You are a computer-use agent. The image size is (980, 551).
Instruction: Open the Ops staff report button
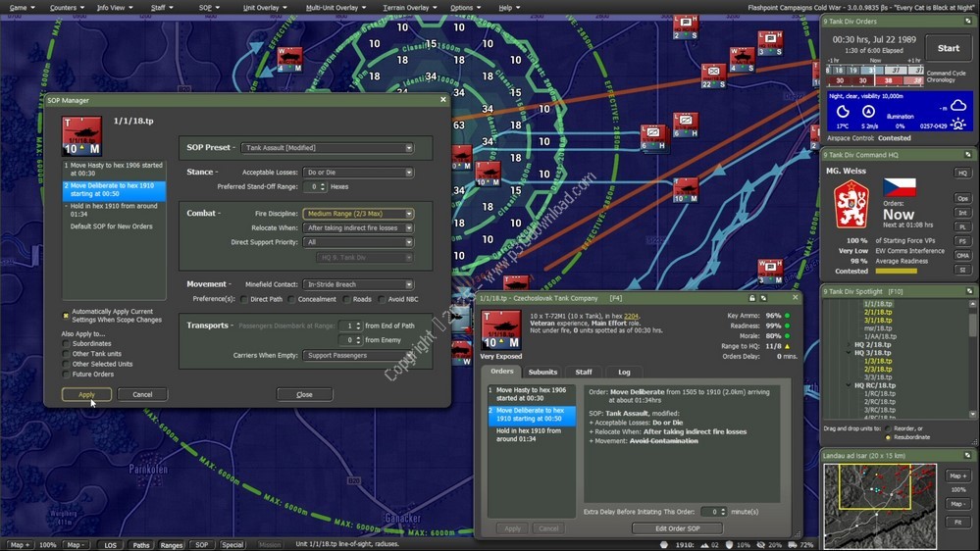tap(962, 198)
